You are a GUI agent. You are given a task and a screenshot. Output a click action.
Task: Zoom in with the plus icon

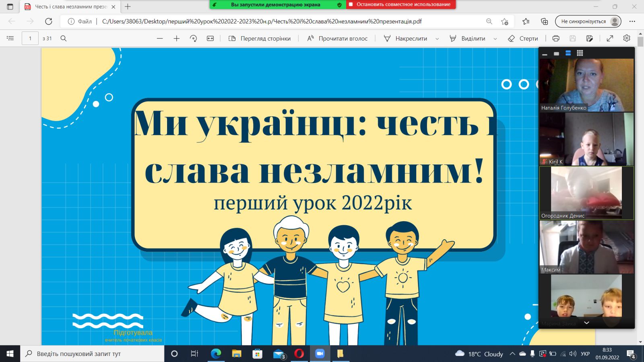pos(176,39)
